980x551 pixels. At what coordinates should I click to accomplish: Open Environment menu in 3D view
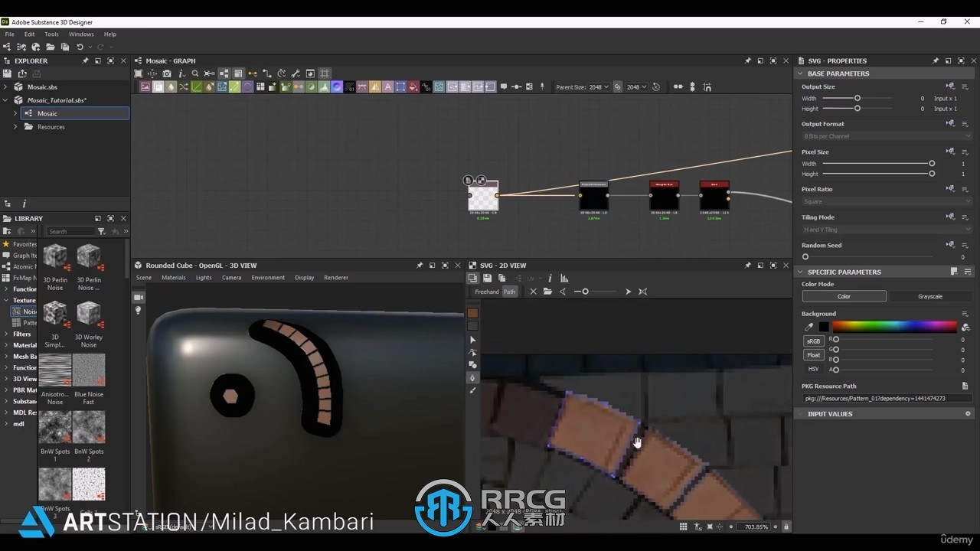[268, 278]
